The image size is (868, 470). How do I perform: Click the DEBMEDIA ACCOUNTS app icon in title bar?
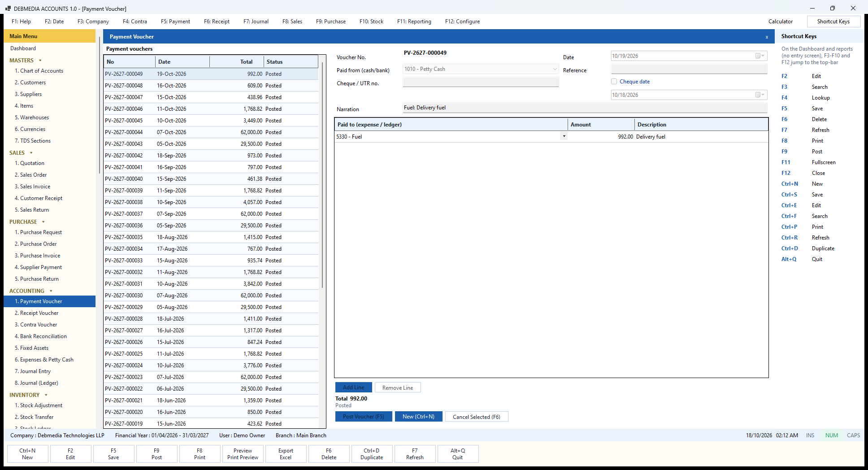click(8, 9)
